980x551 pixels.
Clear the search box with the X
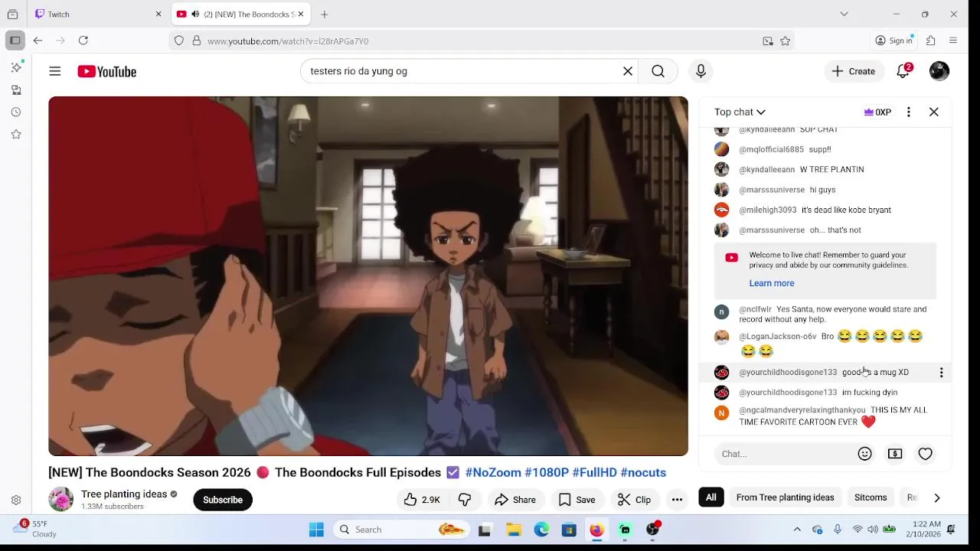628,71
